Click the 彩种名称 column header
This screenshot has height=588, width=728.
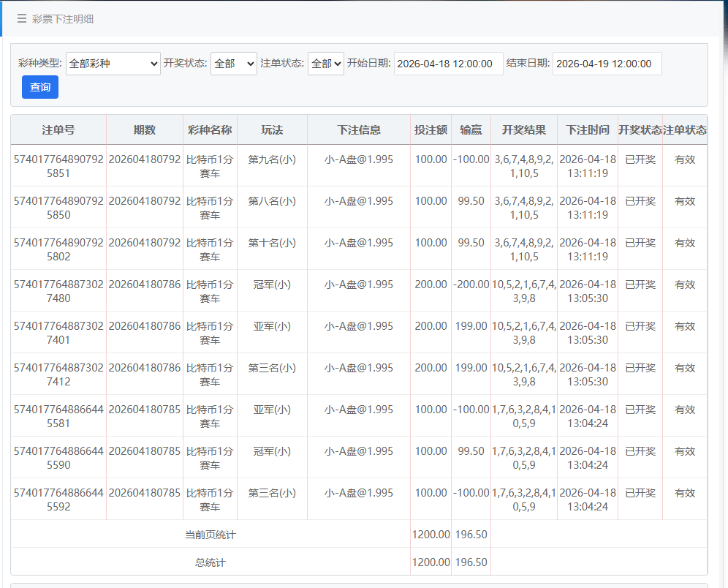210,130
